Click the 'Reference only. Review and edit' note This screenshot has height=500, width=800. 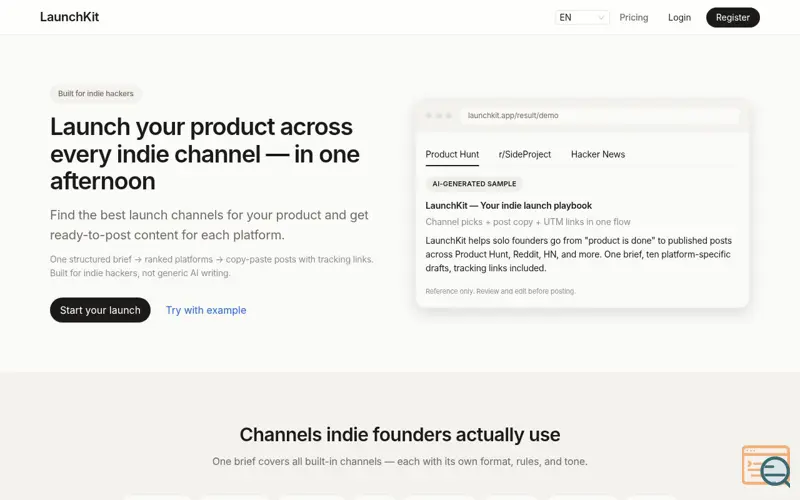point(501,291)
